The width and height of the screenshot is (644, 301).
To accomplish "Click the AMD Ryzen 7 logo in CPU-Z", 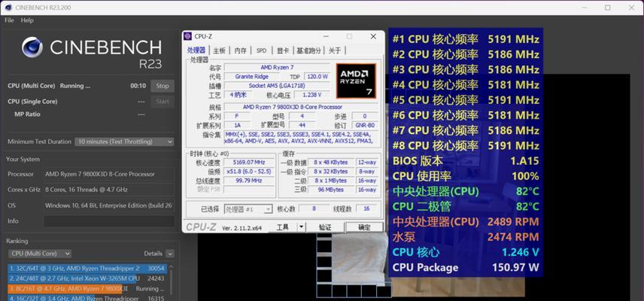I will tap(356, 81).
